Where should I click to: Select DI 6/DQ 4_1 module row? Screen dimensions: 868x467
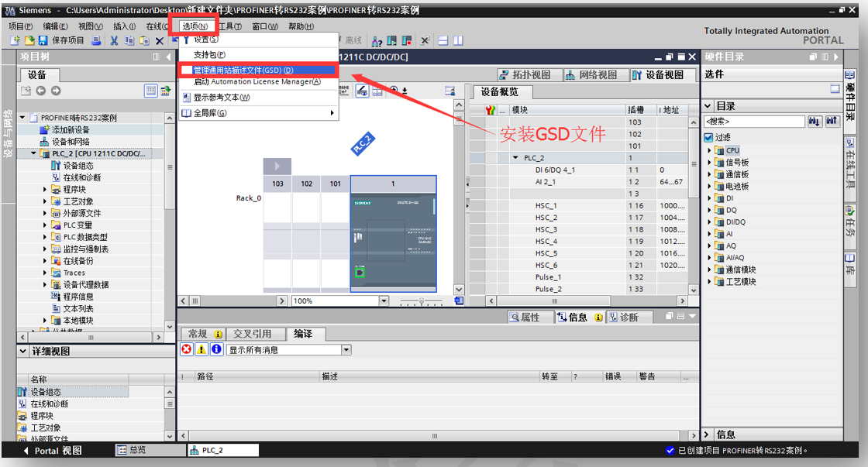pyautogui.click(x=578, y=170)
